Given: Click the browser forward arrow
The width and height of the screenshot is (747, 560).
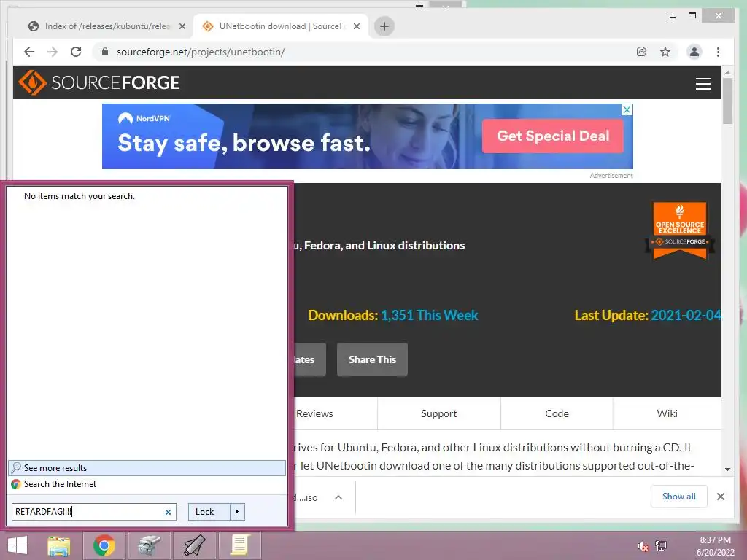Looking at the screenshot, I should (x=53, y=52).
